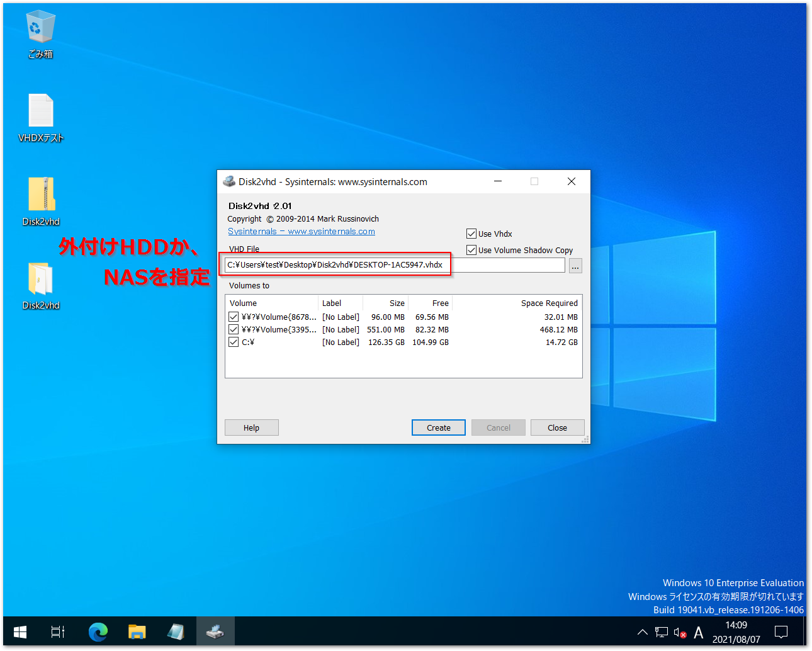Click the Space Required column header
Image resolution: width=812 pixels, height=651 pixels.
(x=517, y=303)
